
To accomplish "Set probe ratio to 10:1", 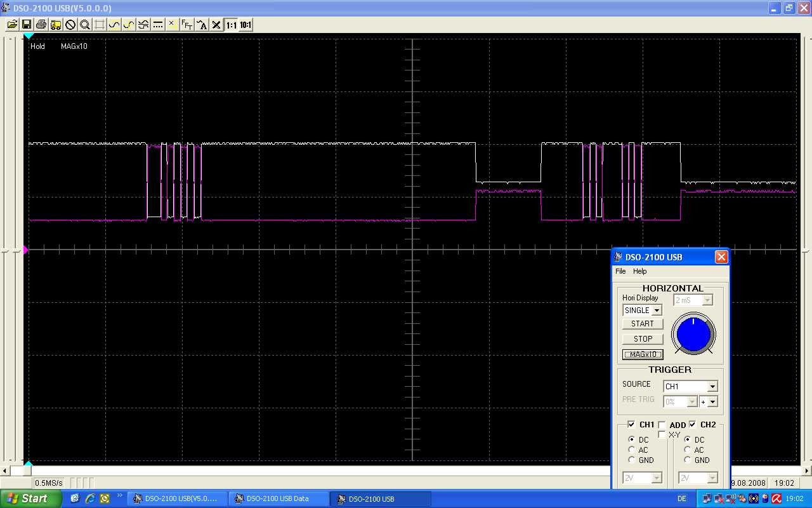I will (246, 25).
